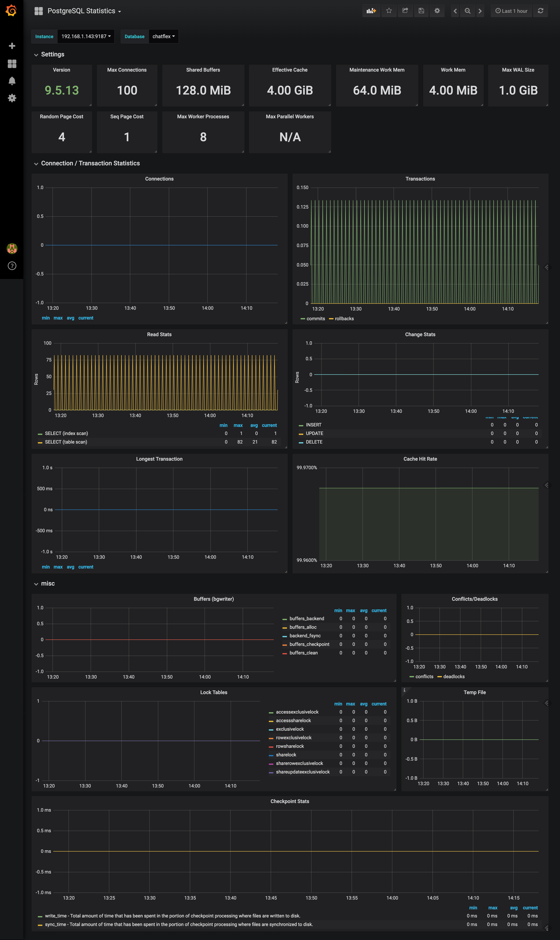The image size is (560, 940).
Task: Open the Create plus menu in sidebar
Action: pyautogui.click(x=12, y=46)
